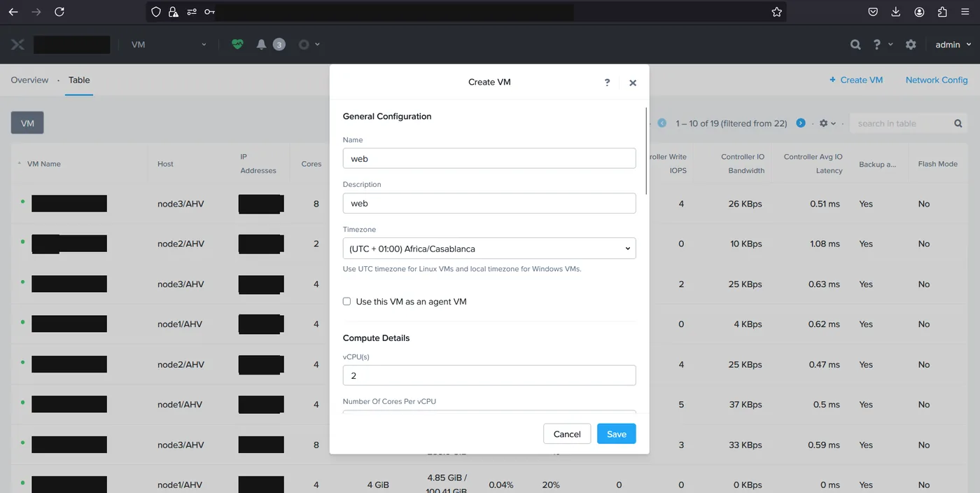Image resolution: width=980 pixels, height=493 pixels.
Task: Open the VM view selector dropdown
Action: [169, 44]
